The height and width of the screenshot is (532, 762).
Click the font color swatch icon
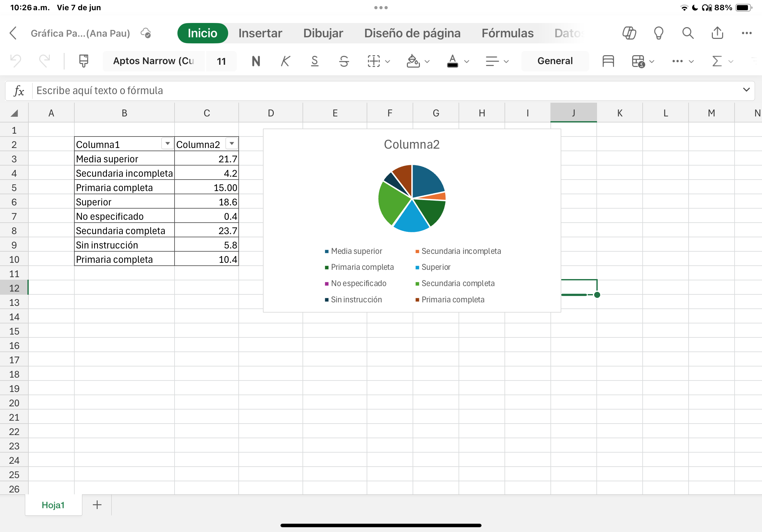pyautogui.click(x=452, y=61)
